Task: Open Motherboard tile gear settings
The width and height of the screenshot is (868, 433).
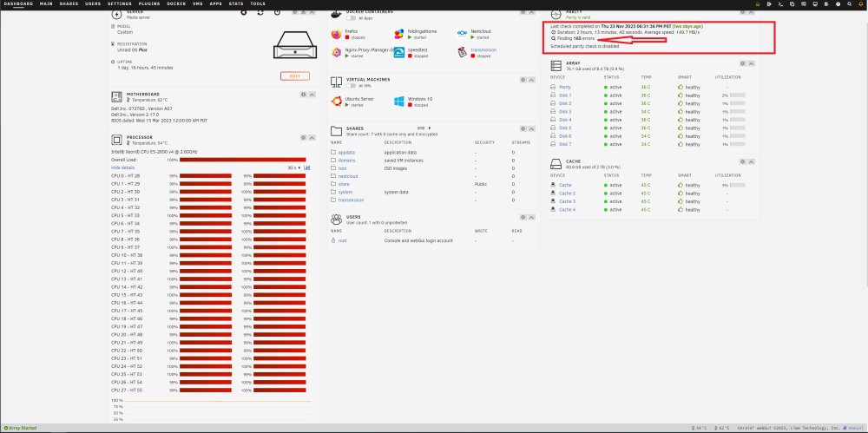Action: pos(303,95)
